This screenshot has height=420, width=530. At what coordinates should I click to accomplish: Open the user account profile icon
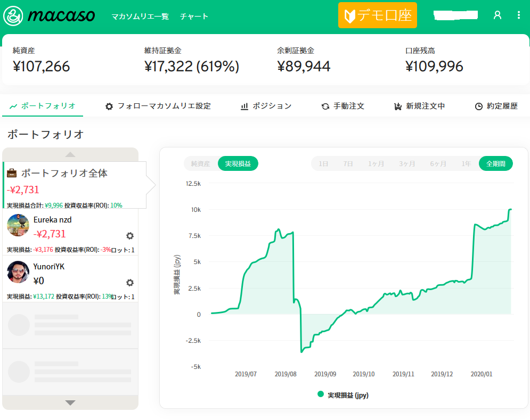[x=498, y=15]
